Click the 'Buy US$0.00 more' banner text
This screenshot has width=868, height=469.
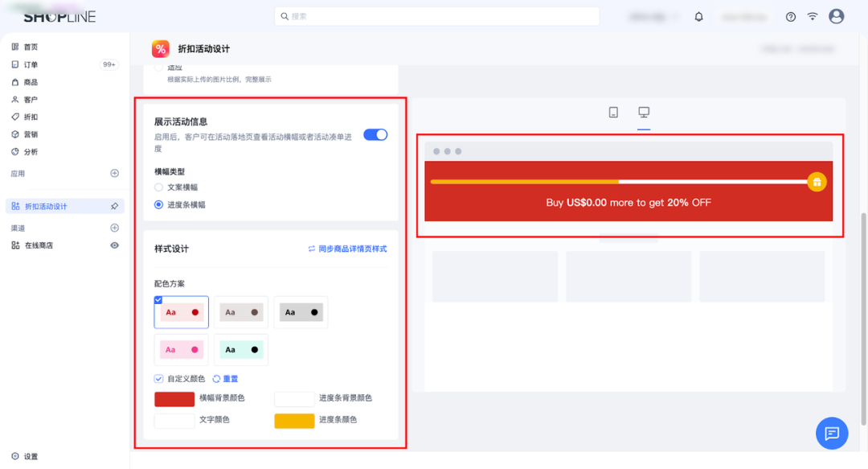[x=628, y=203]
